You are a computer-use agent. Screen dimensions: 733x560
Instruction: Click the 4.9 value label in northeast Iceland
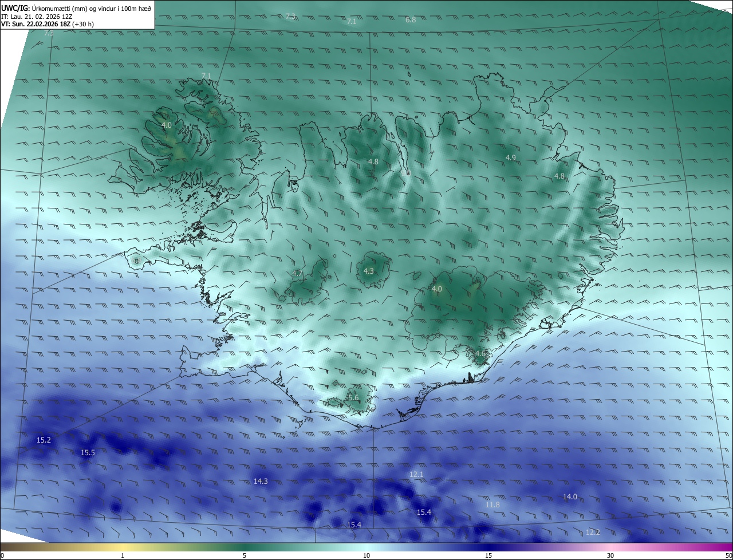tap(511, 157)
